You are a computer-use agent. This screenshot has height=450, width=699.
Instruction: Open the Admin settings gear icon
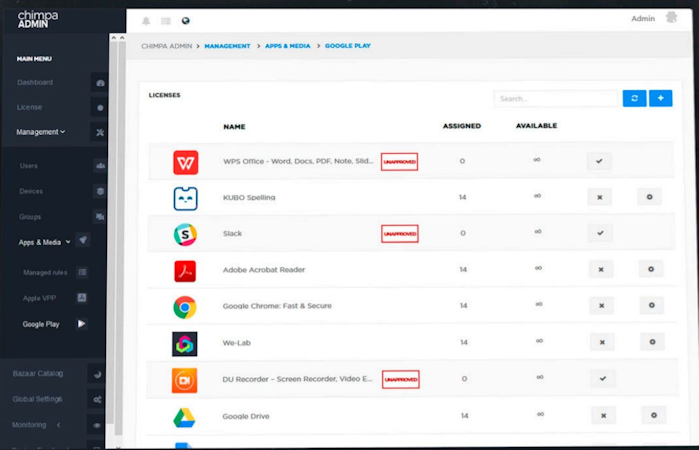pyautogui.click(x=671, y=18)
